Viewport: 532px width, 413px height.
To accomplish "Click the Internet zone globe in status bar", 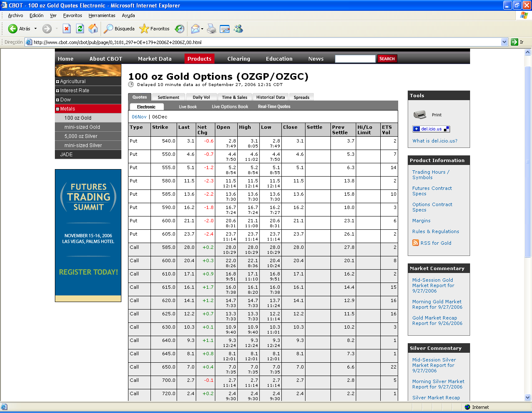I will click(468, 407).
